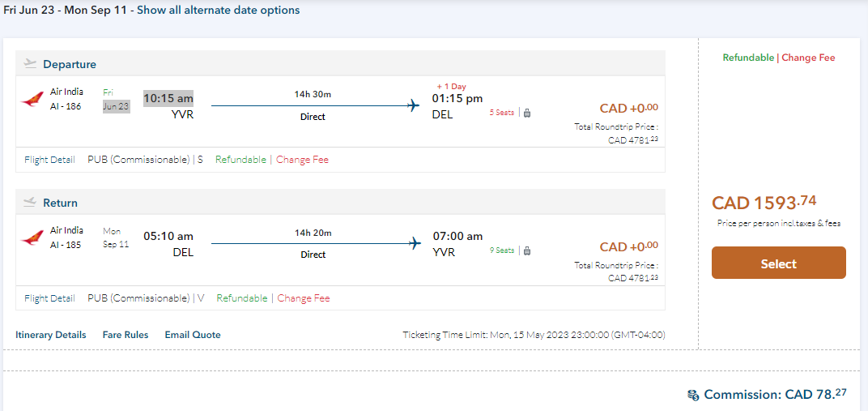Click the highlighted 10:15 am departure time
This screenshot has height=411, width=868.
(x=168, y=98)
